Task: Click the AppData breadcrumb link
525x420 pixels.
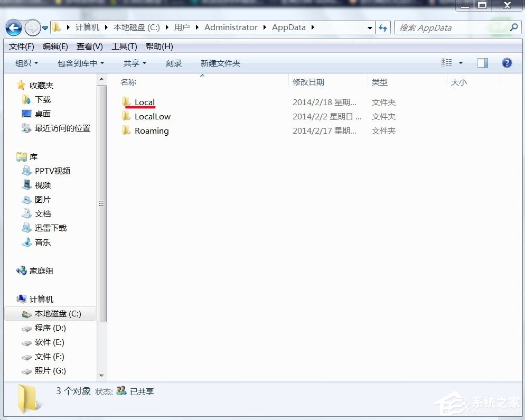Action: point(288,27)
